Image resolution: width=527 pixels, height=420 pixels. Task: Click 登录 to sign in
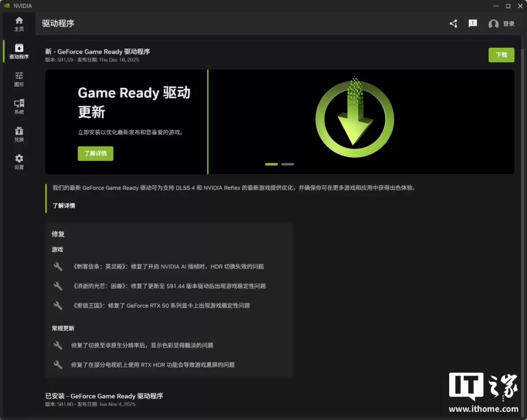(x=509, y=24)
